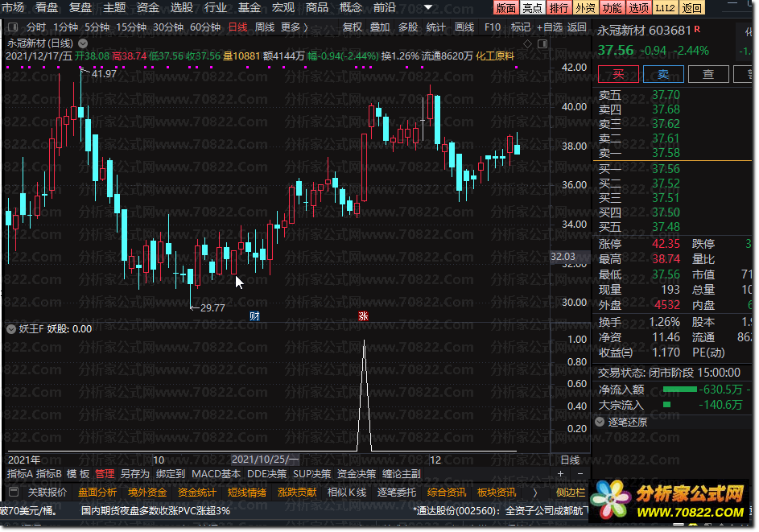Click 管理 indicator management
The image size is (759, 532).
(x=105, y=474)
